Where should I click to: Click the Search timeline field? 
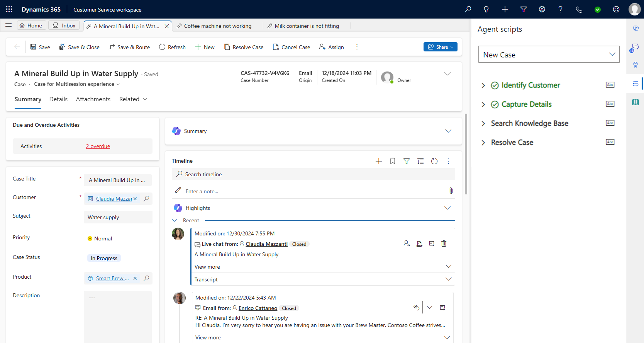pyautogui.click(x=313, y=174)
